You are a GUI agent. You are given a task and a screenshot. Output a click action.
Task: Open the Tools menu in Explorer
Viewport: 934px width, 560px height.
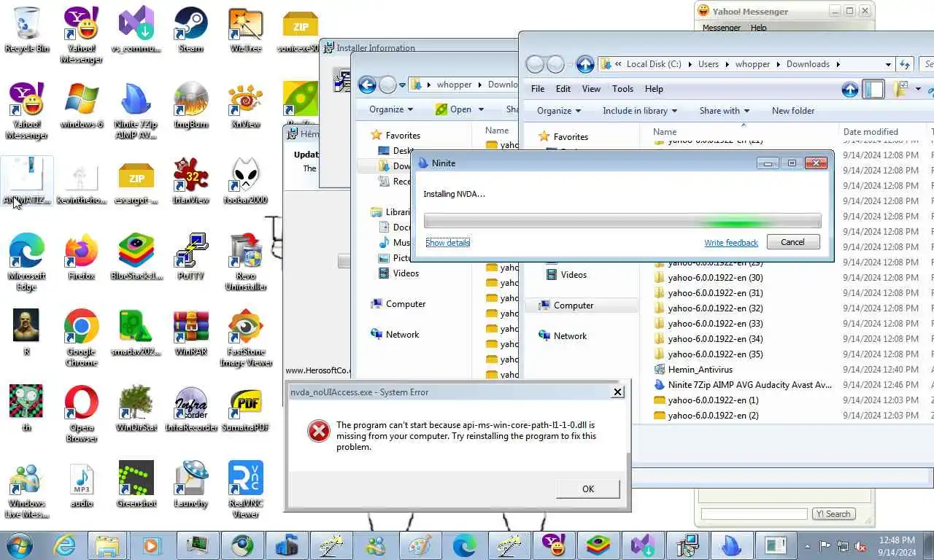click(x=622, y=89)
